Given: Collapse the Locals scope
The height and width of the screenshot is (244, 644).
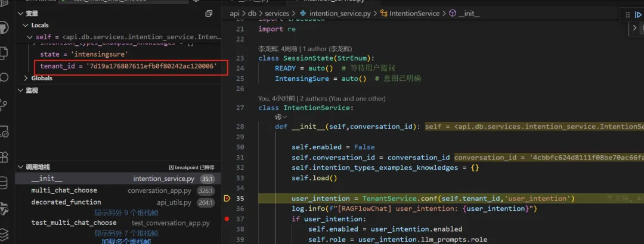Looking at the screenshot, I should point(26,26).
